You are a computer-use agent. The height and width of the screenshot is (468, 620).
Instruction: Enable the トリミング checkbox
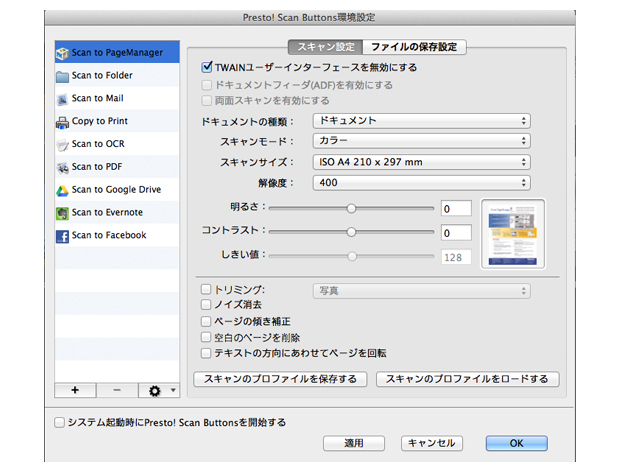click(x=206, y=289)
